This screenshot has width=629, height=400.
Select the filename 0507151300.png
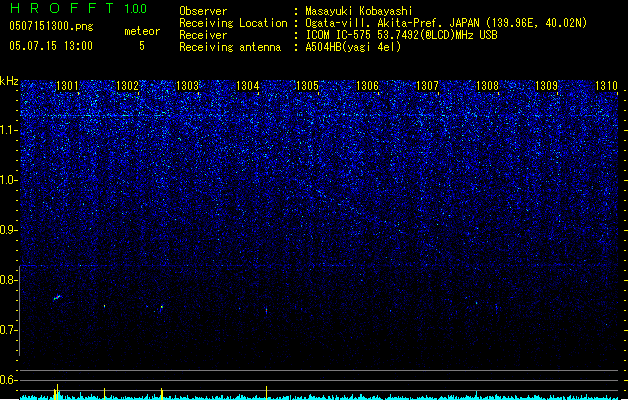coord(51,26)
